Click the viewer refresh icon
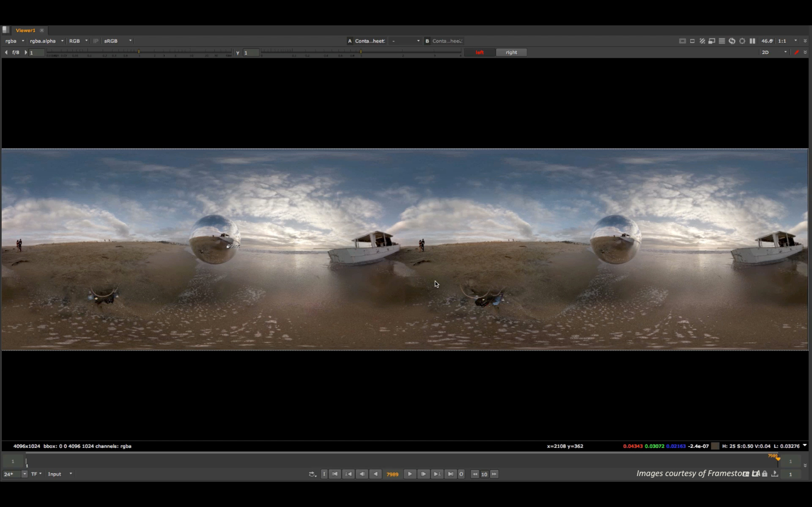 (732, 41)
